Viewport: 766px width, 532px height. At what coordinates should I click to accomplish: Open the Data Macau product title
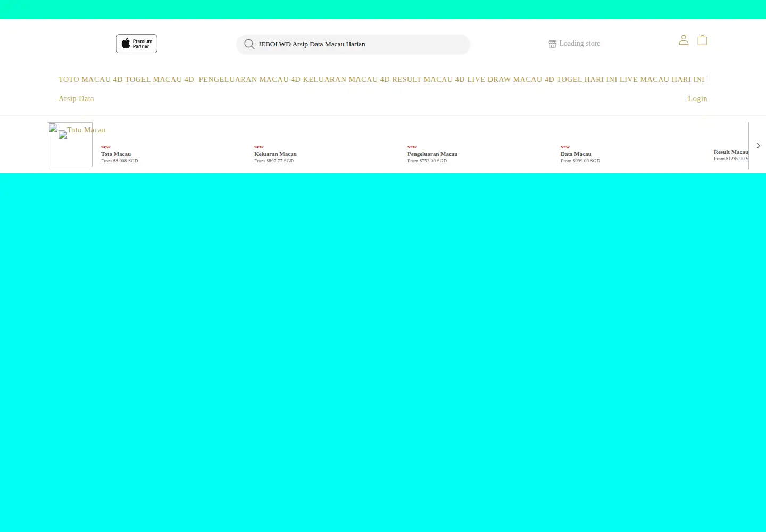tap(576, 154)
